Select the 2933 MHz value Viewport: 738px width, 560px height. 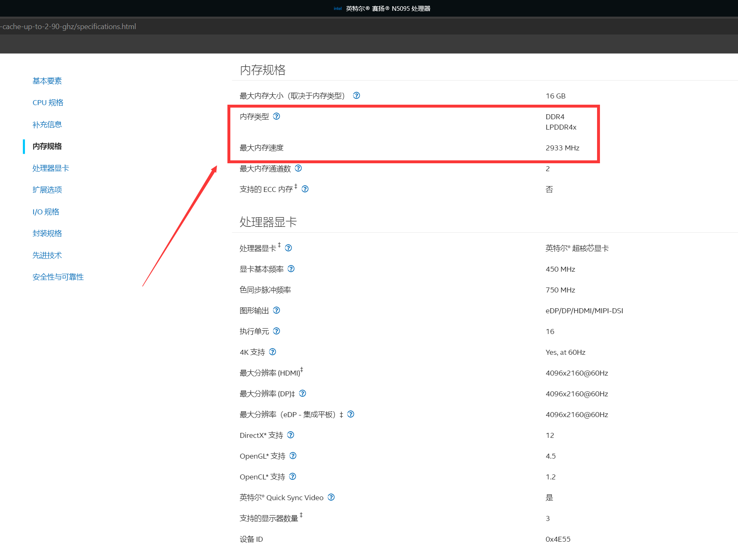pos(563,148)
